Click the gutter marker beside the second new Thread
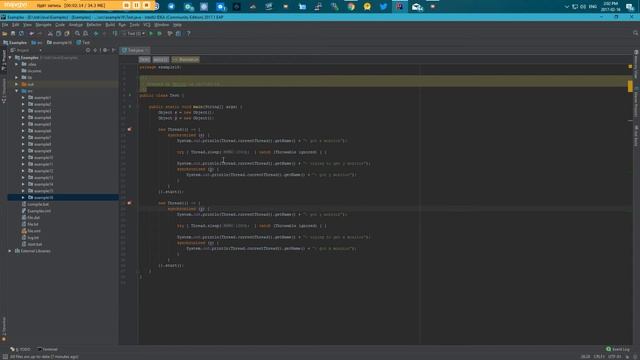The height and width of the screenshot is (360, 640). click(x=129, y=203)
